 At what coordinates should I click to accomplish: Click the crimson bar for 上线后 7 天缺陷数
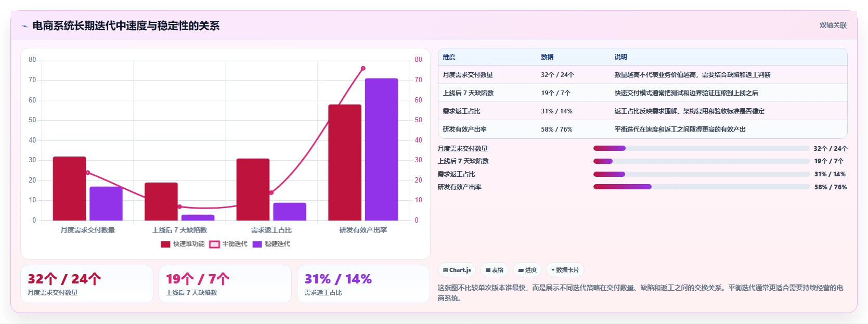click(x=161, y=201)
